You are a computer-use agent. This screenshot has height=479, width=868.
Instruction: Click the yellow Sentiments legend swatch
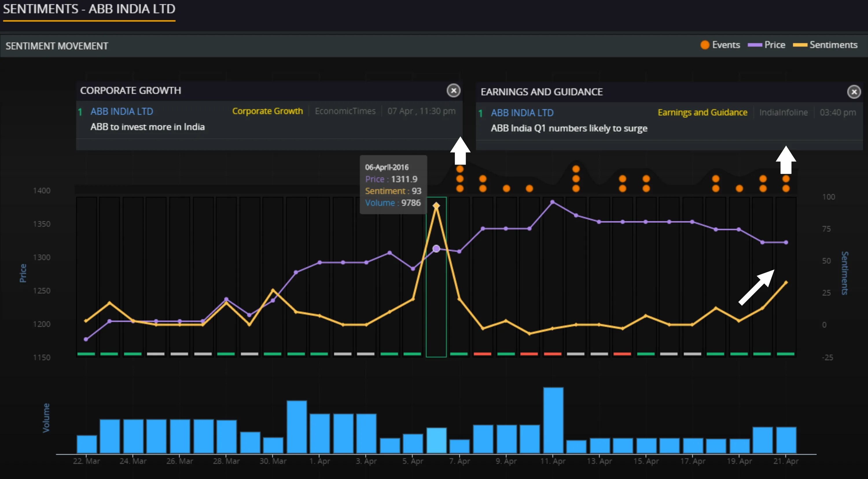[x=800, y=45]
